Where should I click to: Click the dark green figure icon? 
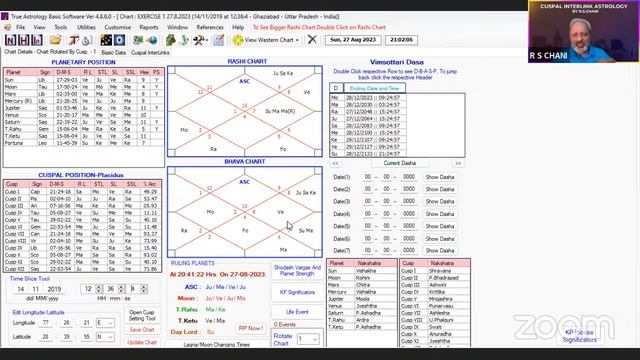point(171,40)
